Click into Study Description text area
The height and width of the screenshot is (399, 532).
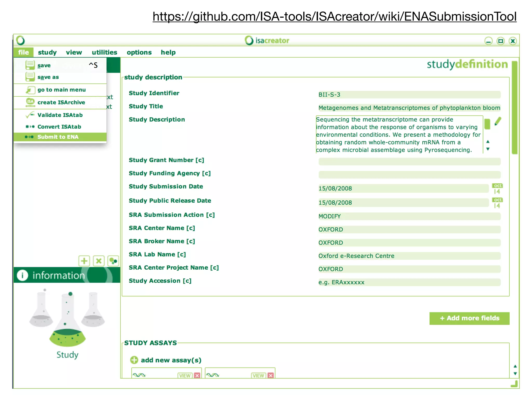[399, 135]
